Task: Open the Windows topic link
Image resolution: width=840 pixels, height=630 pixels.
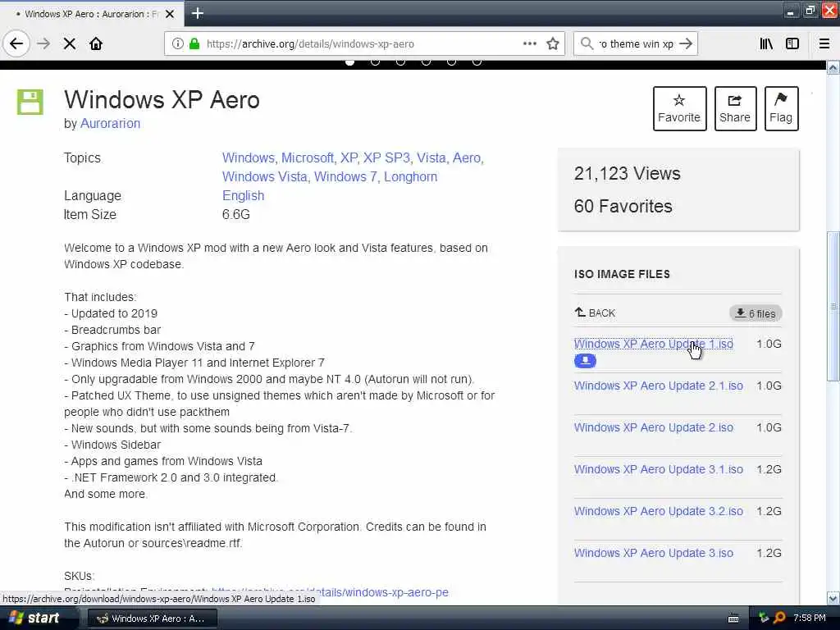Action: click(248, 158)
